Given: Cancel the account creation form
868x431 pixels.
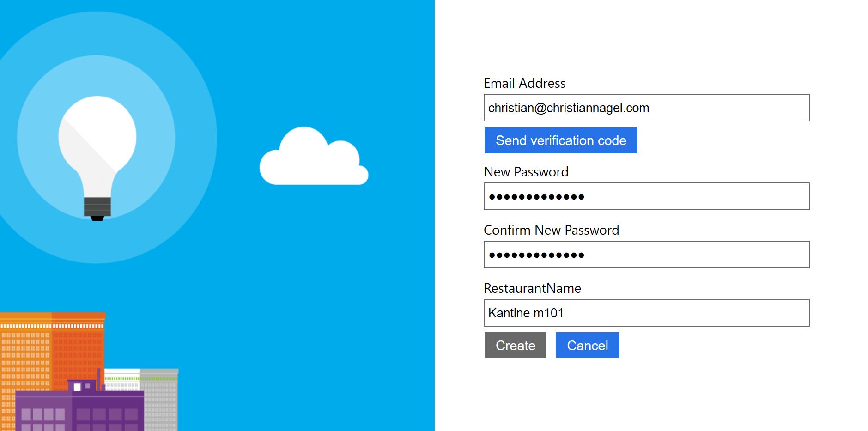Looking at the screenshot, I should (587, 346).
